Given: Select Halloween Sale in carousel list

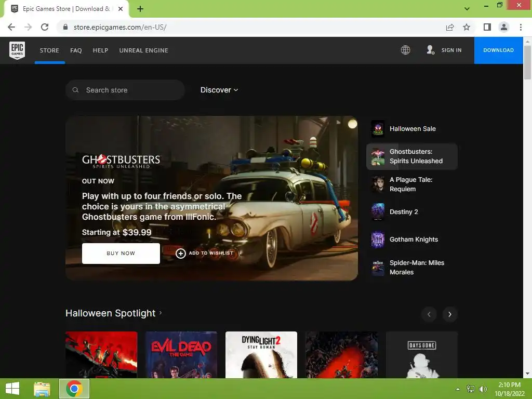Looking at the screenshot, I should [x=412, y=129].
